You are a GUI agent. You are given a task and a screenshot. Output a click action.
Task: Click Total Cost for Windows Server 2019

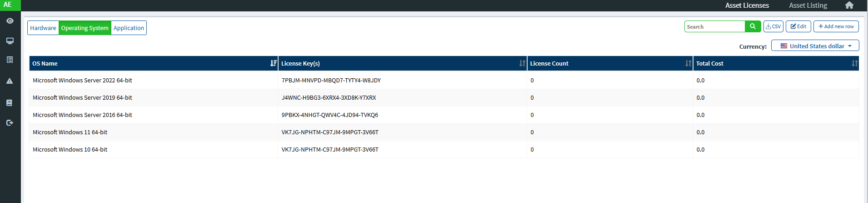[x=776, y=98]
